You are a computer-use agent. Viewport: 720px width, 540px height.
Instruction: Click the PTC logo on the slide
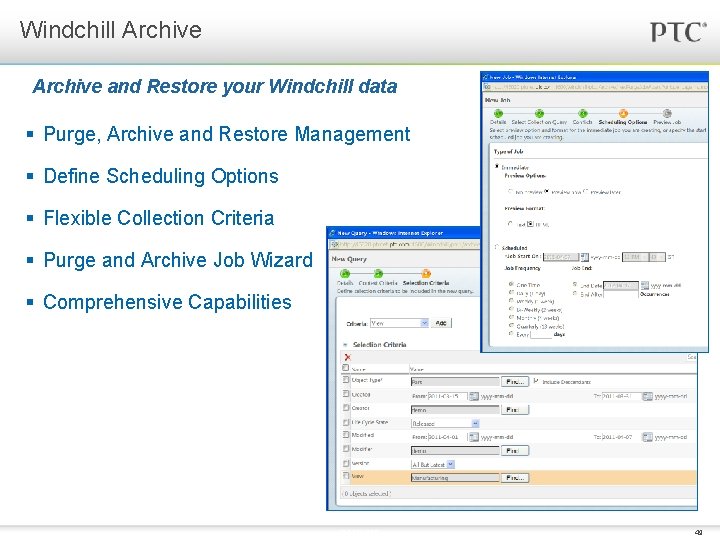(x=678, y=32)
